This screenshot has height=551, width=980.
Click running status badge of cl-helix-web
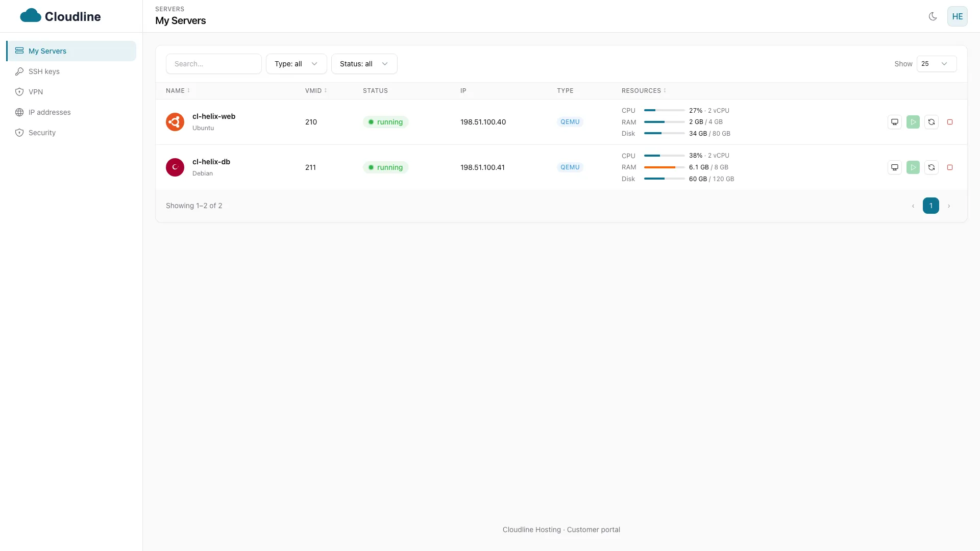(385, 122)
